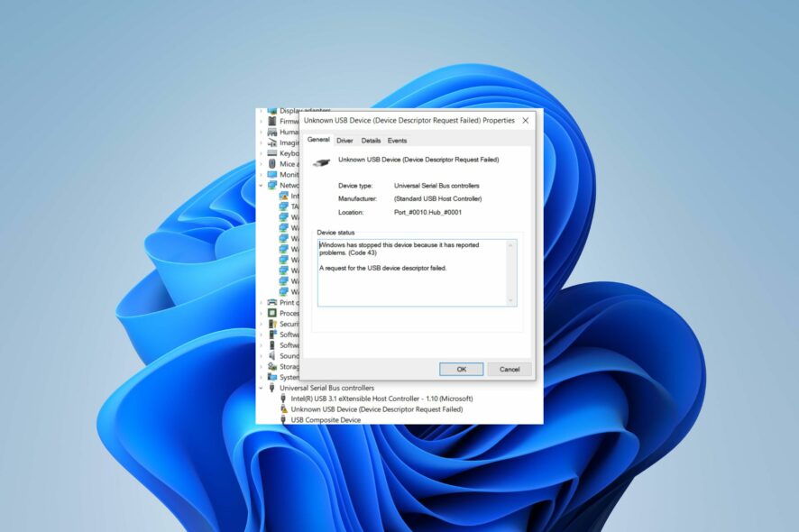Screen dimensions: 799x532
Task: Collapse the Universal Serial Bus controllers node
Action: point(261,388)
